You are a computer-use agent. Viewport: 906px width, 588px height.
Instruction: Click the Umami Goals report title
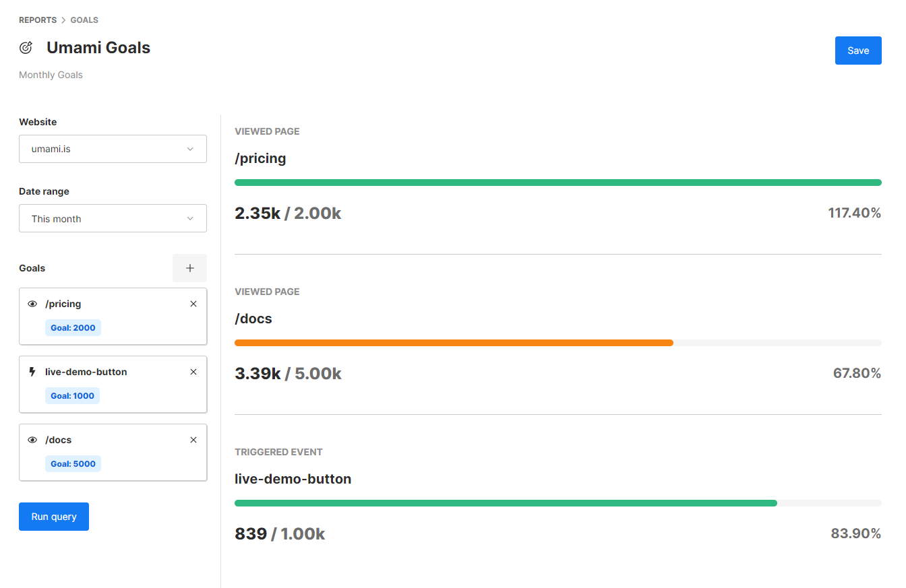[98, 48]
